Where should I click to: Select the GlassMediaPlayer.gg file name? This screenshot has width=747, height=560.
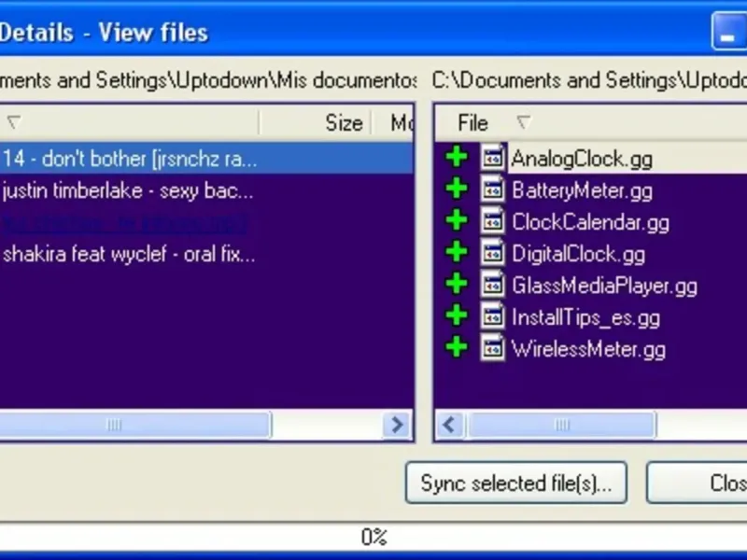coord(604,287)
